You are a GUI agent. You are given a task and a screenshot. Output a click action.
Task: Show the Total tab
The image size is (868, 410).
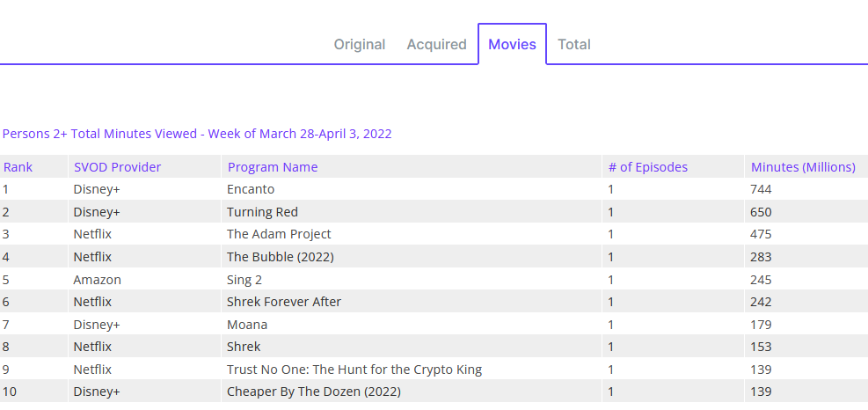click(574, 44)
